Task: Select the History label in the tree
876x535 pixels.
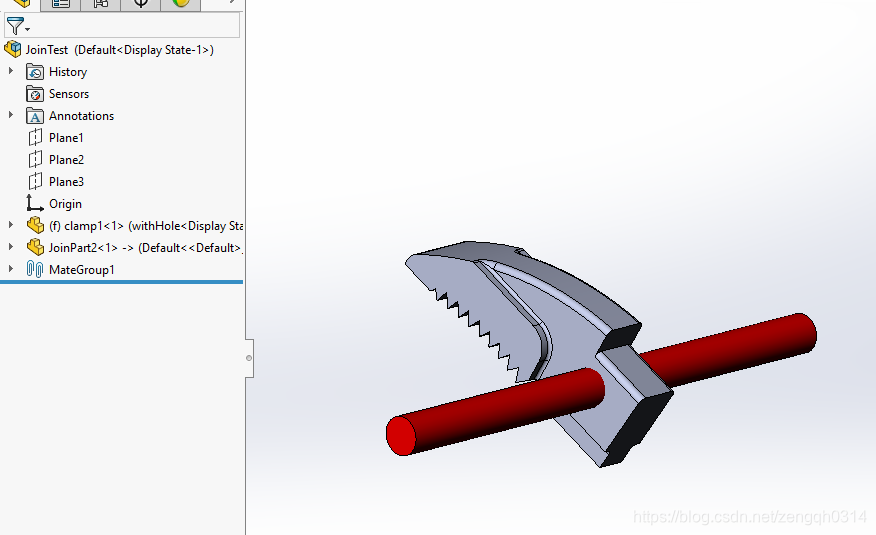Action: pyautogui.click(x=68, y=72)
